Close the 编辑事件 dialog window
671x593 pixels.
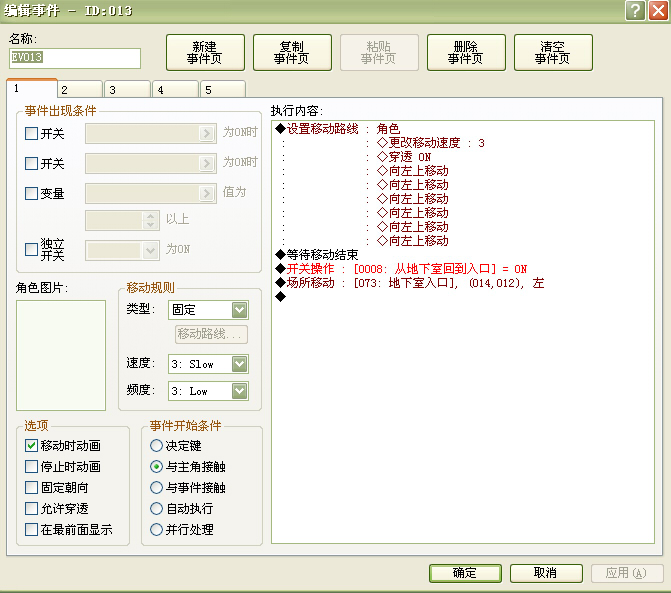pos(659,10)
